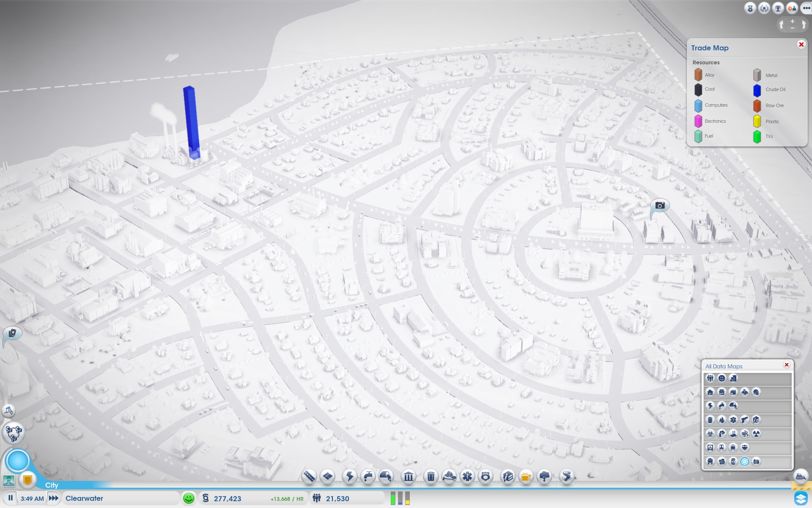Open the Water faucet build menu

point(368,477)
